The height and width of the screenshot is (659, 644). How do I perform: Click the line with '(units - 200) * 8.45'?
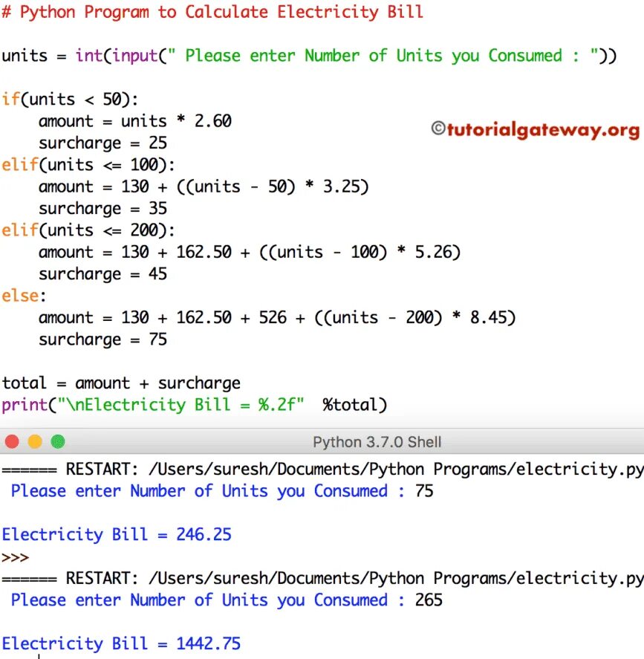click(x=277, y=318)
